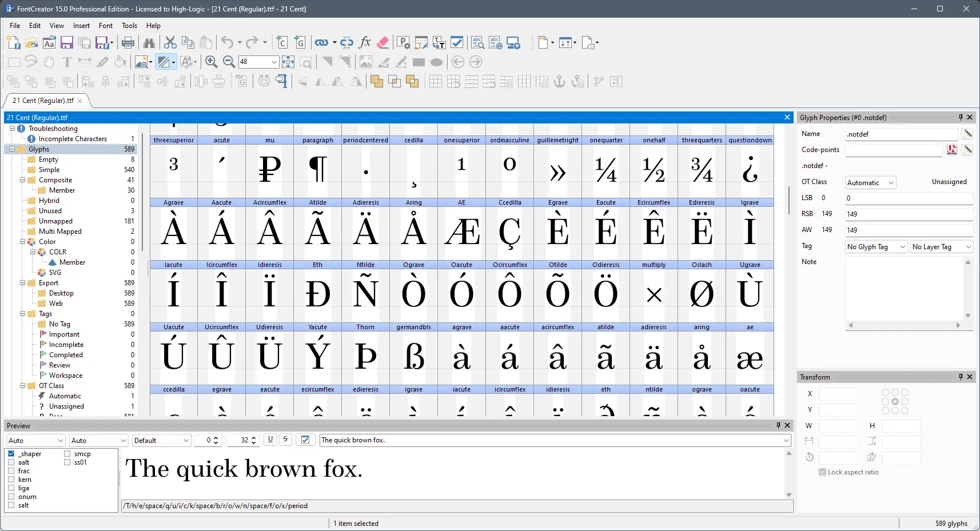Select the Unmapped glyphs category

click(x=55, y=221)
